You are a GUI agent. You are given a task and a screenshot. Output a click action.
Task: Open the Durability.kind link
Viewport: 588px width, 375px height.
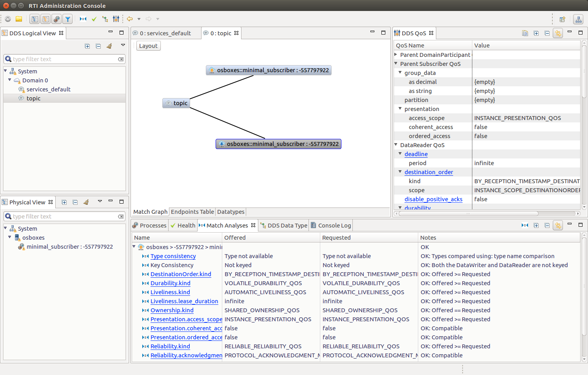pyautogui.click(x=170, y=283)
